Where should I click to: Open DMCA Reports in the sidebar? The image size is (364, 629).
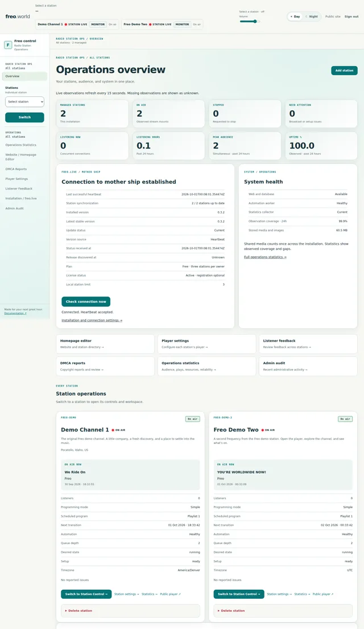pos(16,169)
